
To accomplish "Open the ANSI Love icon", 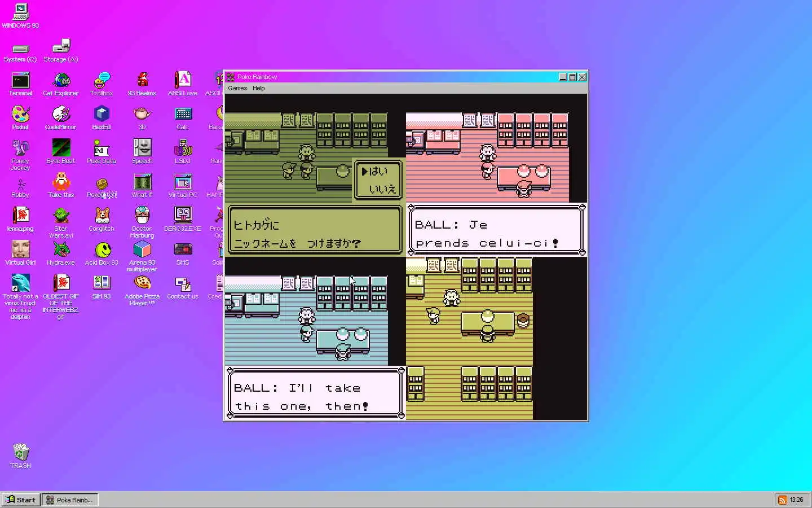I will pos(183,85).
